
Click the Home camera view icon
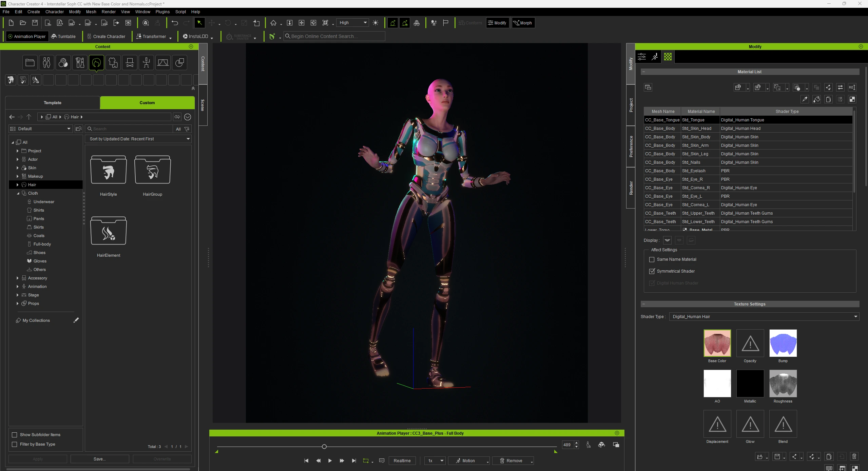point(273,23)
